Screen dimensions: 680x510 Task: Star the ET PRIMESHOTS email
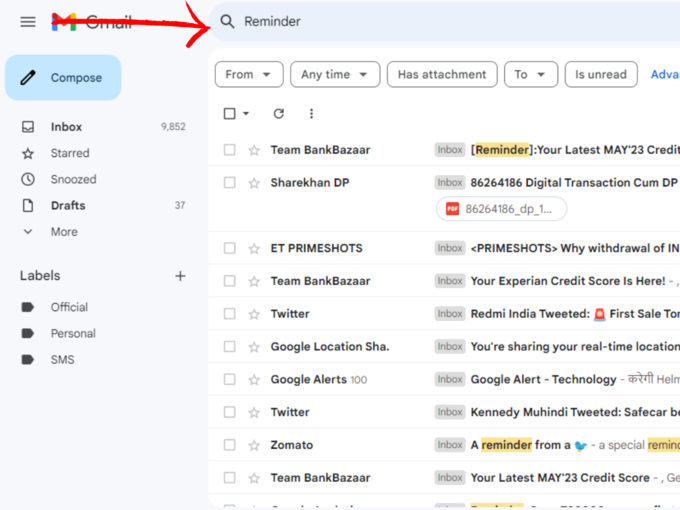(254, 248)
